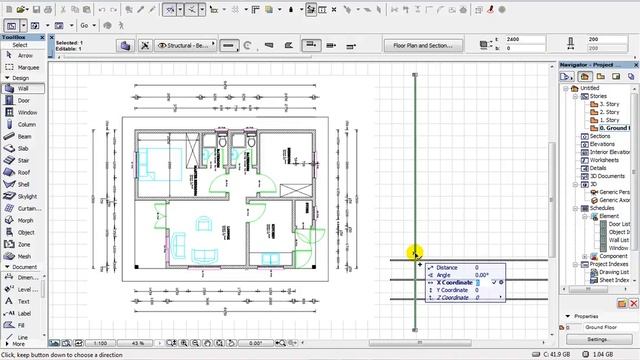Click the 1:100 scale button
The height and width of the screenshot is (360, 640).
tap(100, 343)
